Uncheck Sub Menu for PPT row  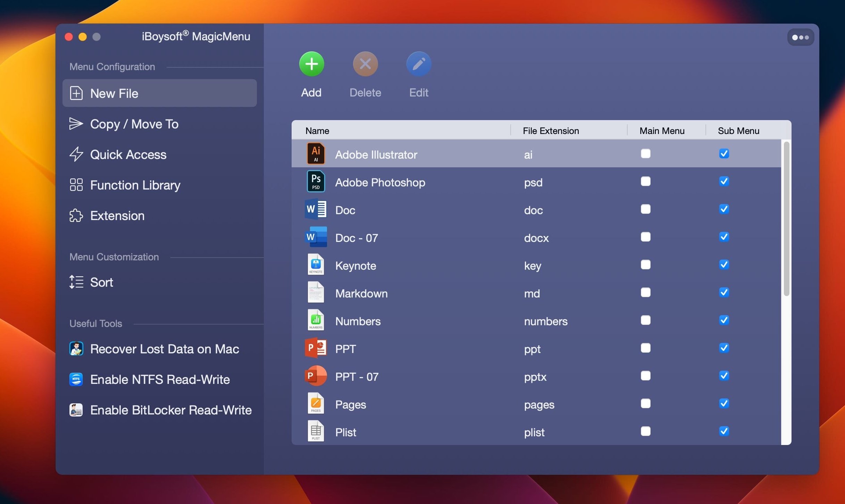[x=724, y=348]
